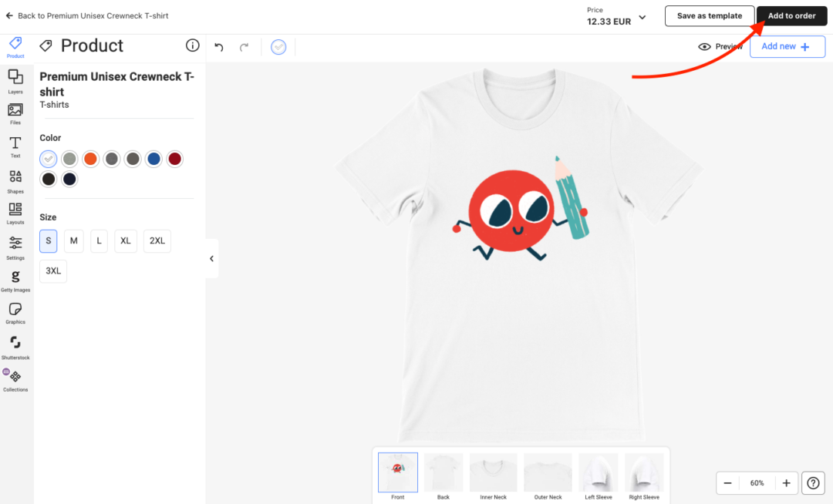833x504 pixels.
Task: Open the Layouts sidebar tab
Action: (15, 213)
